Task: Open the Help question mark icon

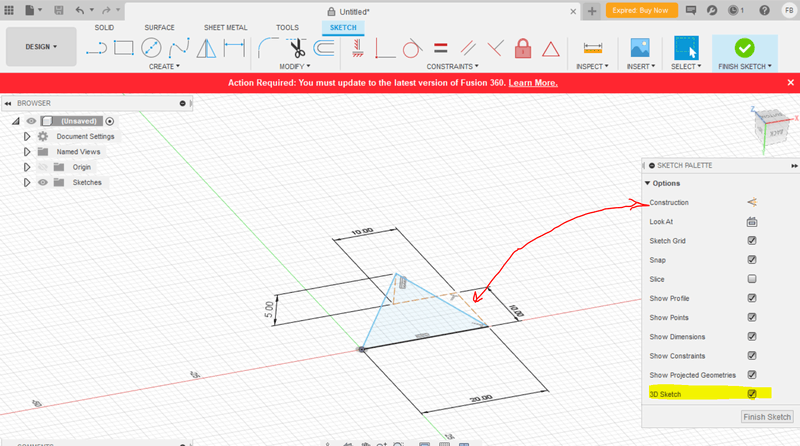Action: tap(764, 10)
